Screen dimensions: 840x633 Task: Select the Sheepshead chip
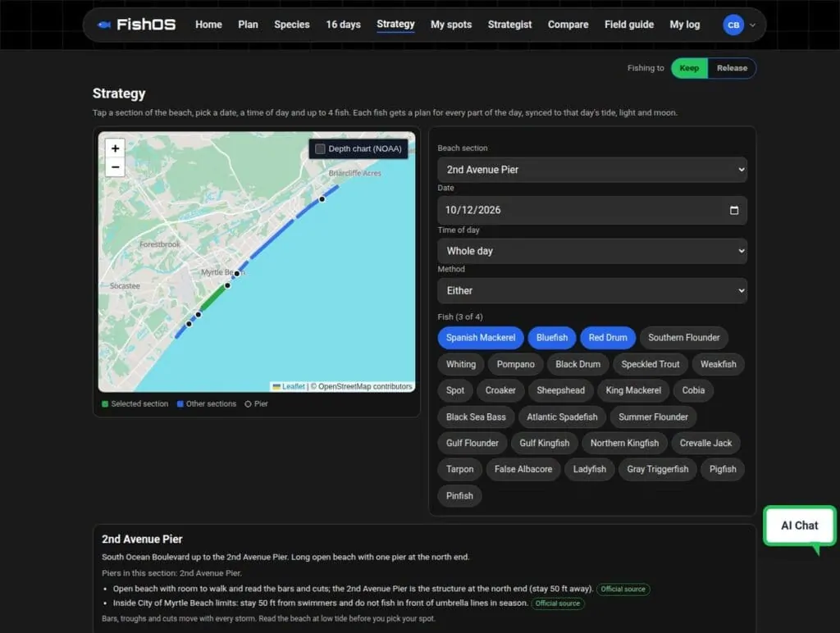(560, 390)
